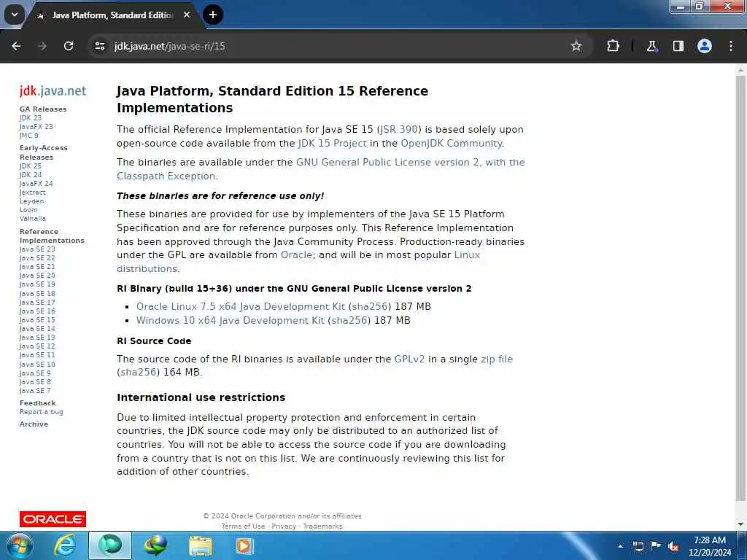Open Windows Explorer folder on taskbar

[x=201, y=545]
